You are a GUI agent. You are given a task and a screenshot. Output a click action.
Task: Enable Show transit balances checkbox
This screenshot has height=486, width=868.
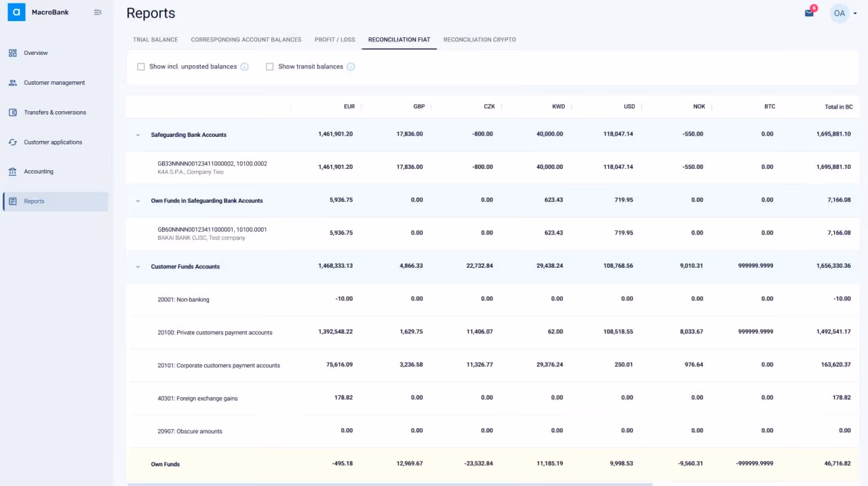point(270,66)
